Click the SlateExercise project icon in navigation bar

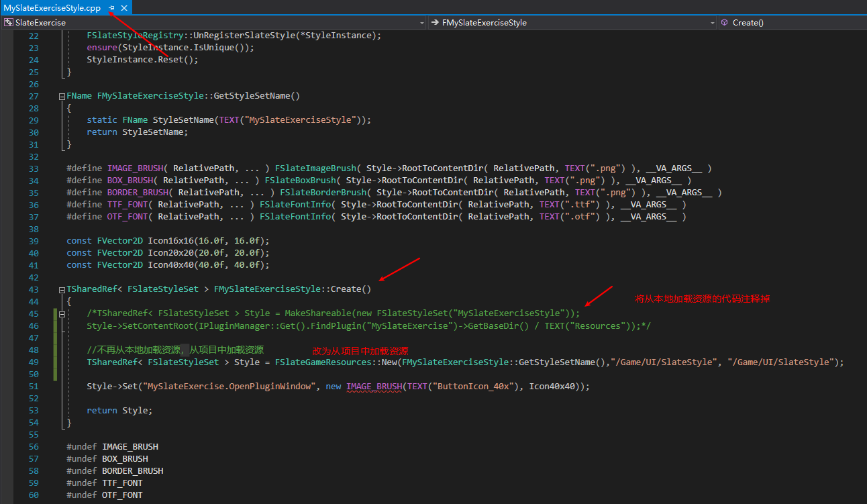(9, 22)
